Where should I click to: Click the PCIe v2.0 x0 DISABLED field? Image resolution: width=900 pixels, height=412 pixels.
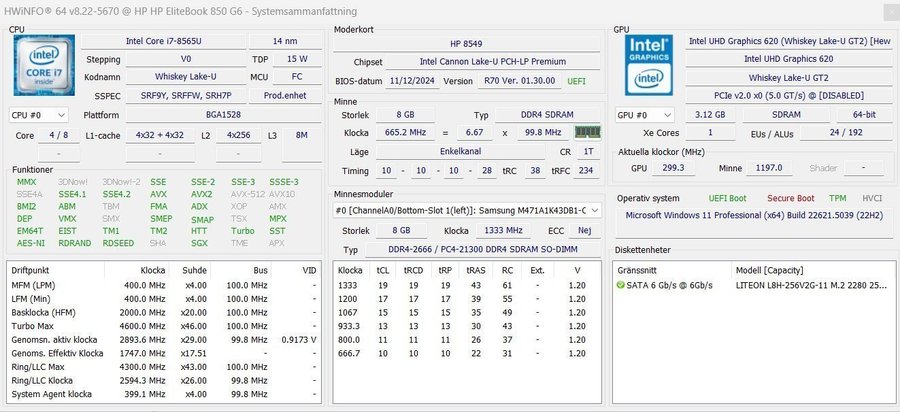(788, 96)
